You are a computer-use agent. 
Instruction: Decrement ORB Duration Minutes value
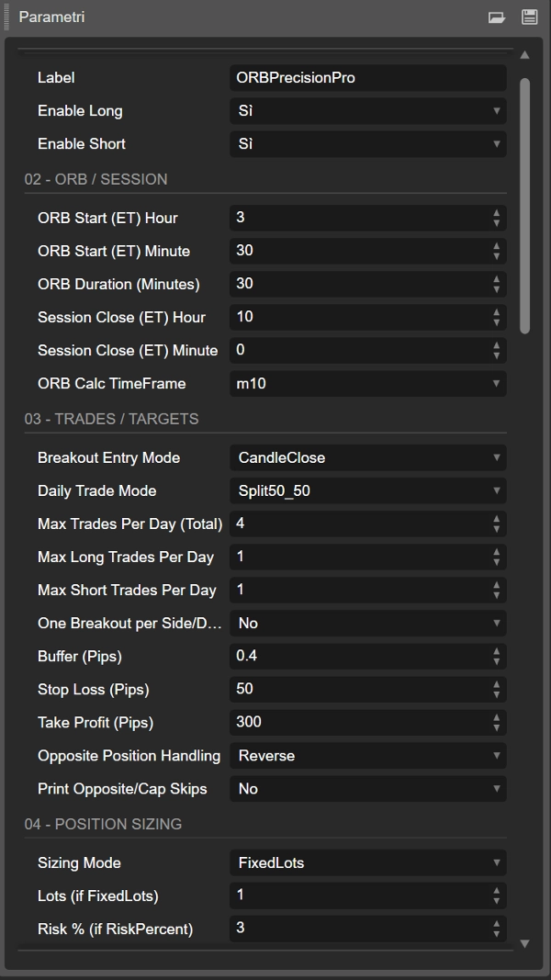[496, 288]
